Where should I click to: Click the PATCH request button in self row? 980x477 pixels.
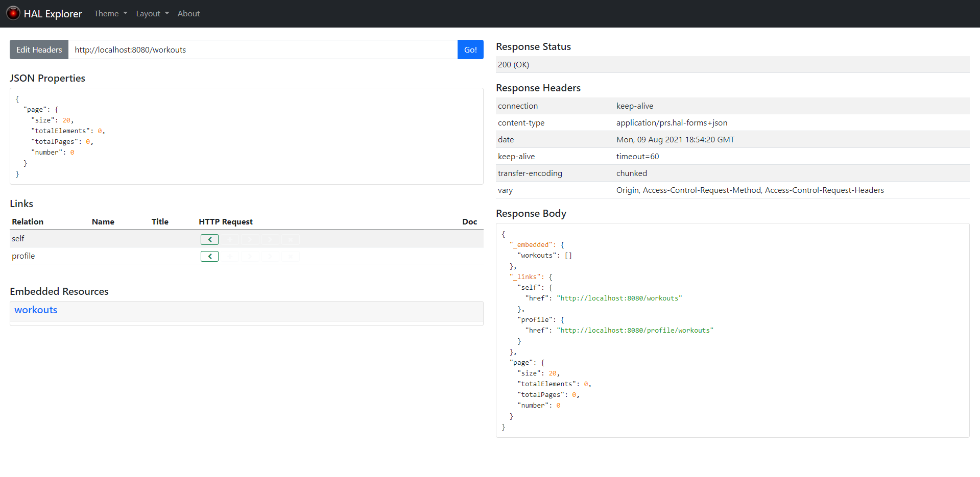(270, 239)
